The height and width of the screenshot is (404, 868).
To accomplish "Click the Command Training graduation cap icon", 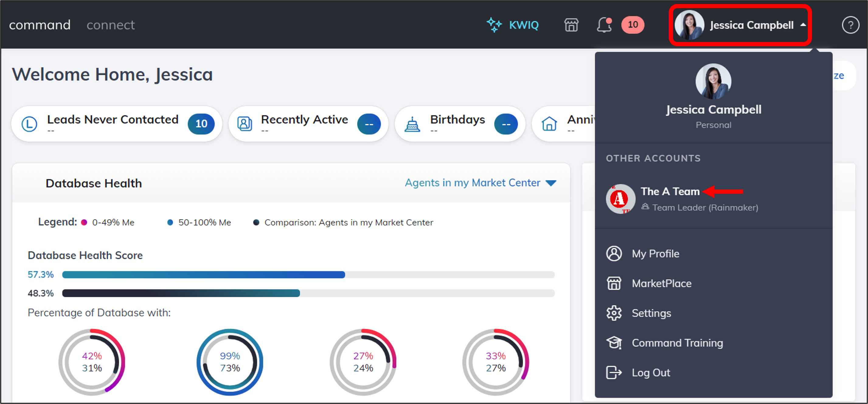I will click(x=614, y=343).
